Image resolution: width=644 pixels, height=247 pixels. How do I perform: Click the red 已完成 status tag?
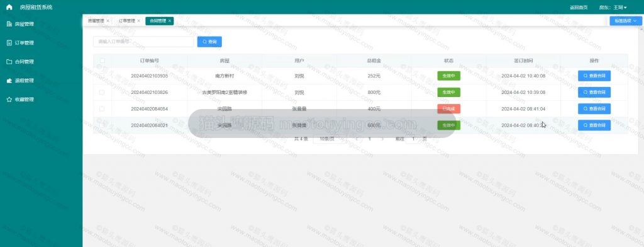[448, 108]
